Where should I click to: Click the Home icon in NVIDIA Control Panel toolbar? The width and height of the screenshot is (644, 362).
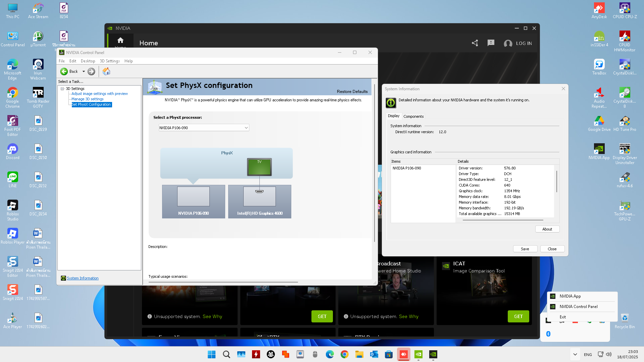point(106,71)
